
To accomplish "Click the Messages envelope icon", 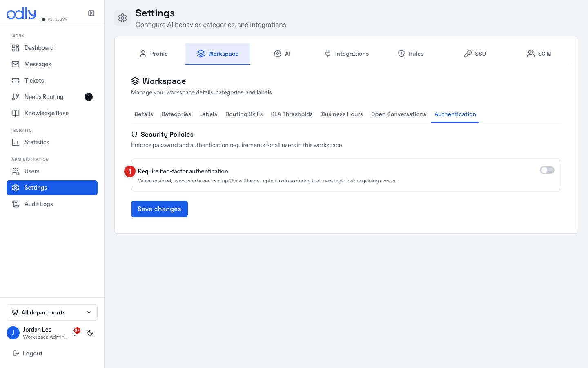I will point(16,64).
